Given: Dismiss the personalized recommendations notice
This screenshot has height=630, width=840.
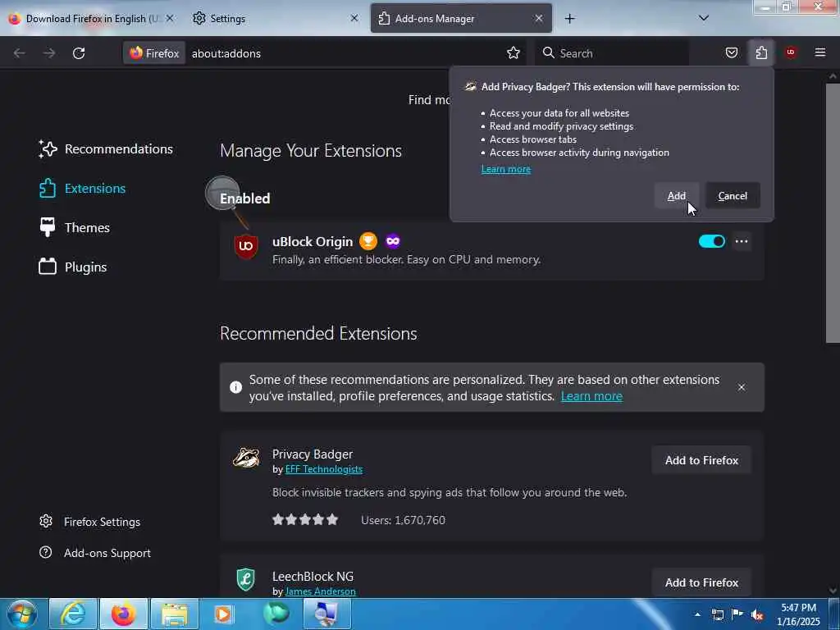Looking at the screenshot, I should [742, 387].
